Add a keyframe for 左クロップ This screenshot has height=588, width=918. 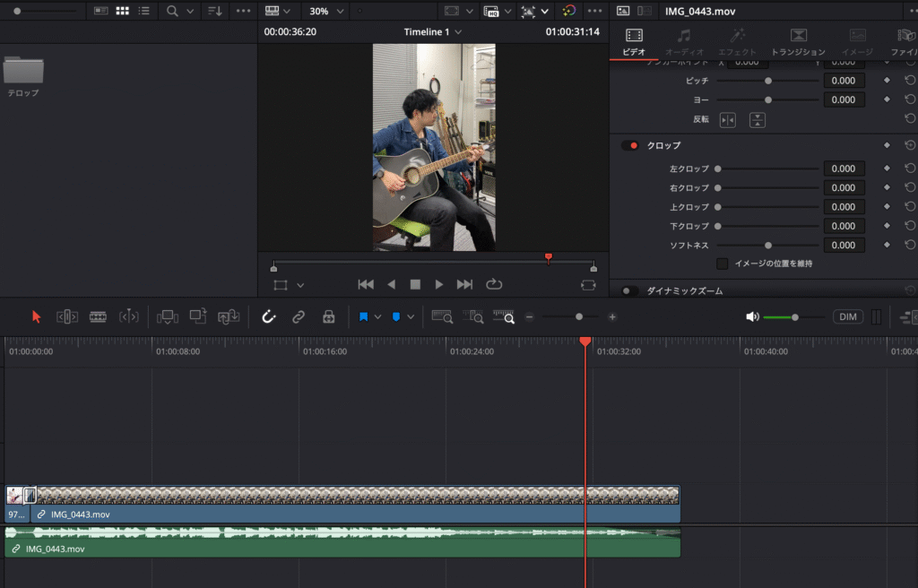coord(887,169)
